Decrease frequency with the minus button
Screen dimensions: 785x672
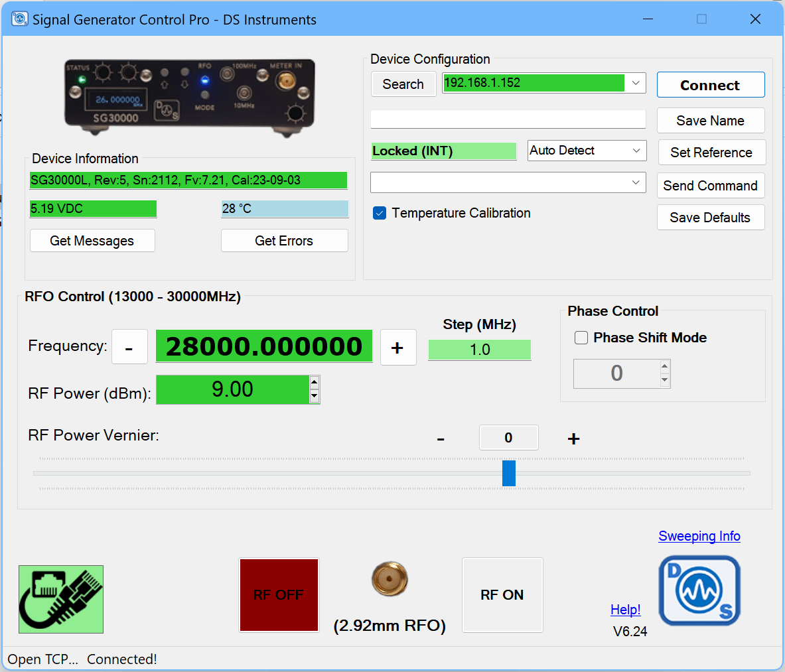(x=129, y=348)
